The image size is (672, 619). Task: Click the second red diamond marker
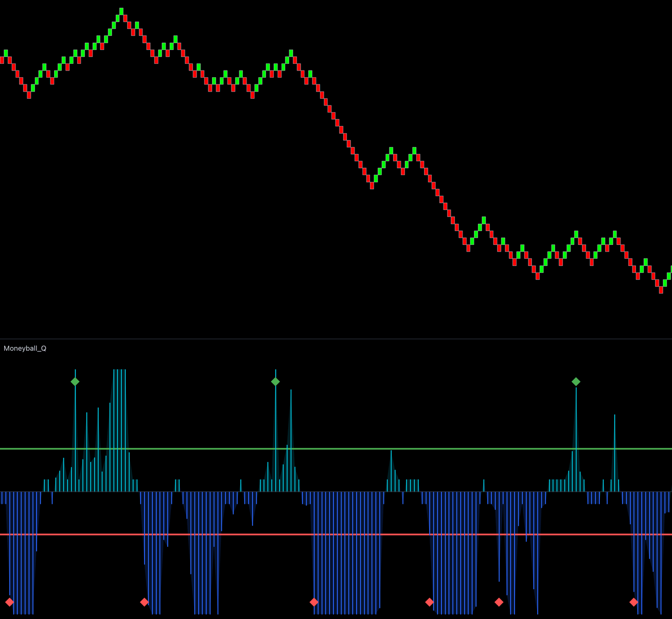point(145,602)
